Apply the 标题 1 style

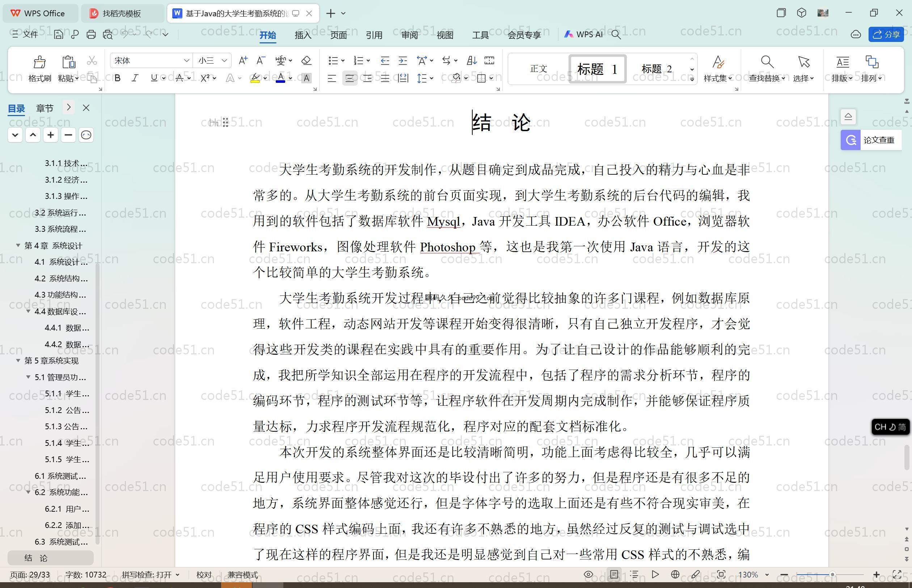pyautogui.click(x=597, y=69)
